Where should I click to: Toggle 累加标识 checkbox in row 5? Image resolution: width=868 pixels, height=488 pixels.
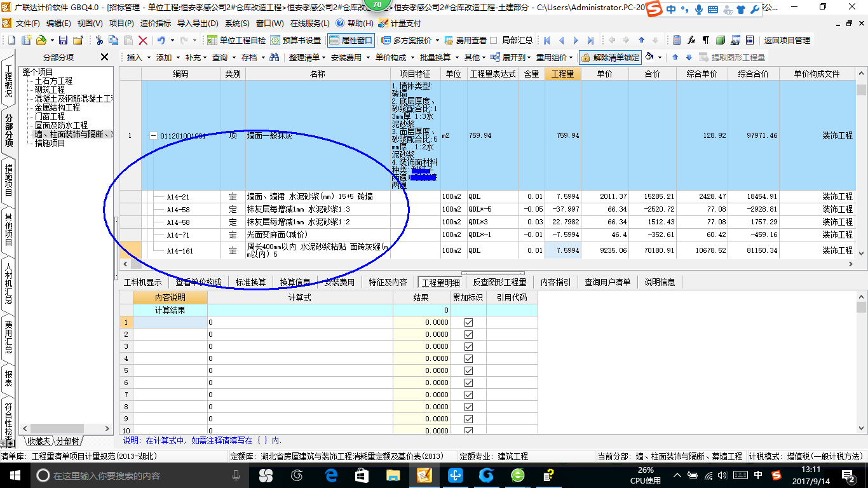pos(469,370)
